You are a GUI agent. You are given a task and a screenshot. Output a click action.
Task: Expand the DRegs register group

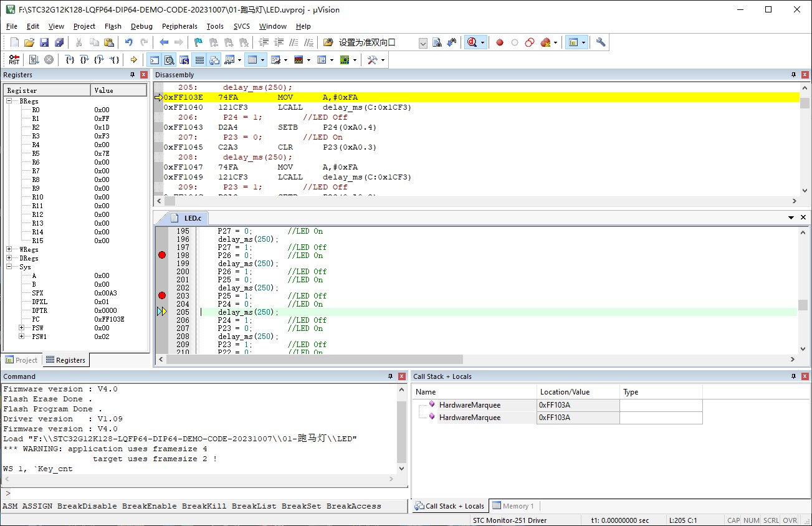click(x=10, y=258)
